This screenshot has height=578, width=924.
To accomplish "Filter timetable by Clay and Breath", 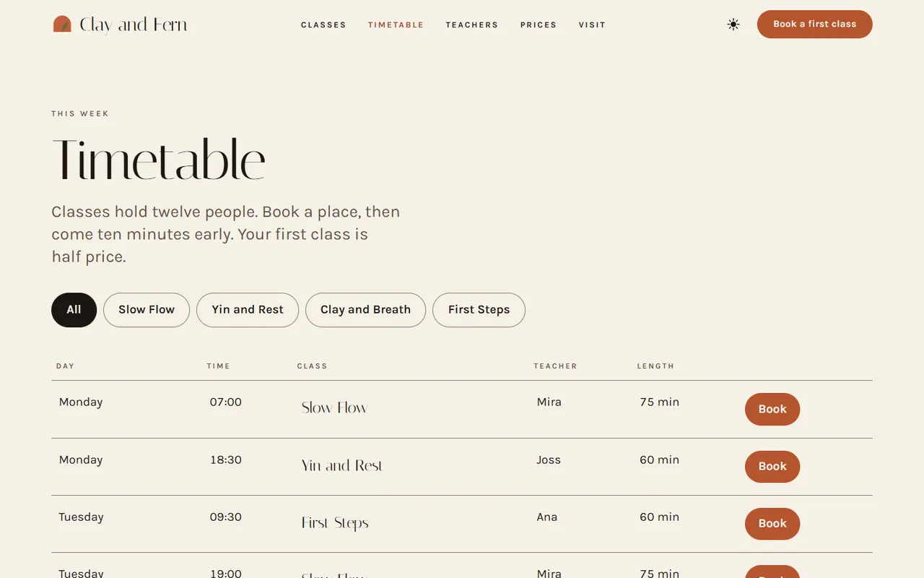I will [x=365, y=310].
